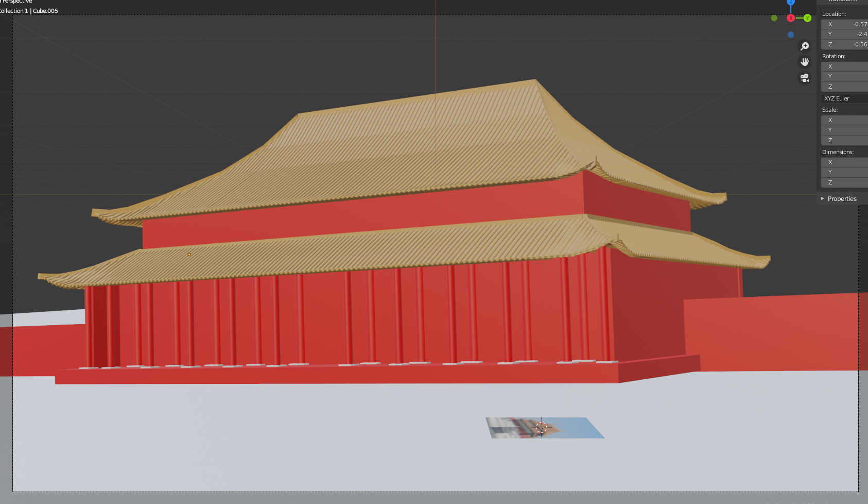Select the Dimensions X field

844,162
